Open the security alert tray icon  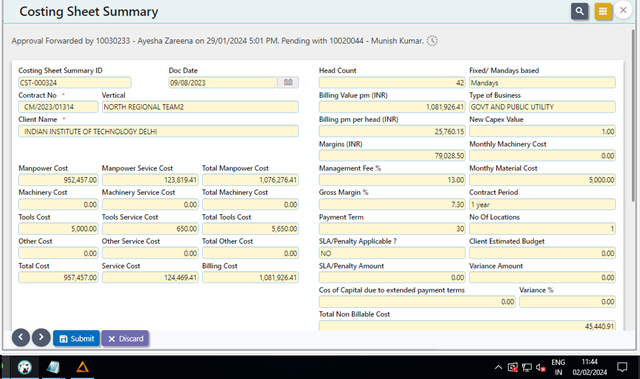513,367
